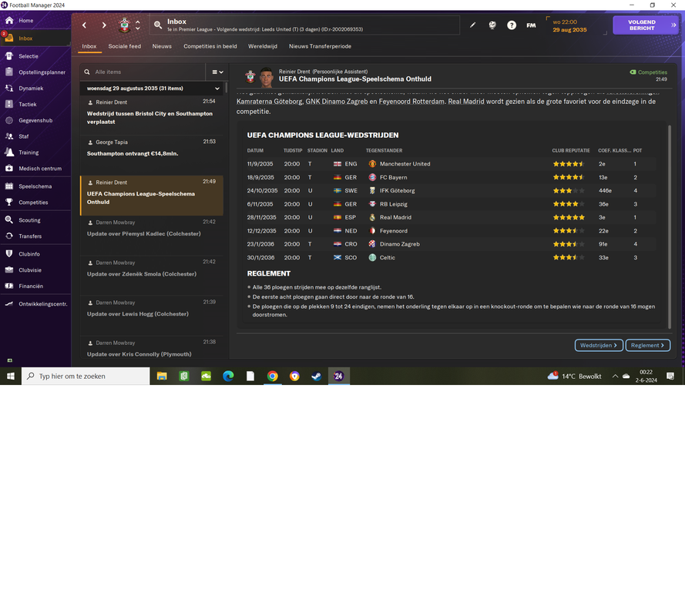Open the help question mark icon

tap(512, 25)
